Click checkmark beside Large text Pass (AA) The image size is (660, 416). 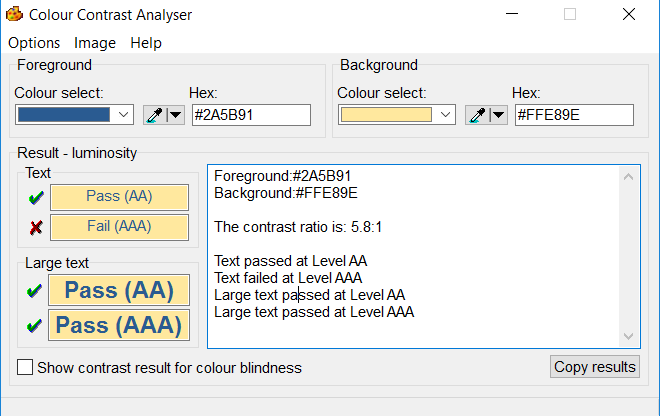tap(35, 291)
